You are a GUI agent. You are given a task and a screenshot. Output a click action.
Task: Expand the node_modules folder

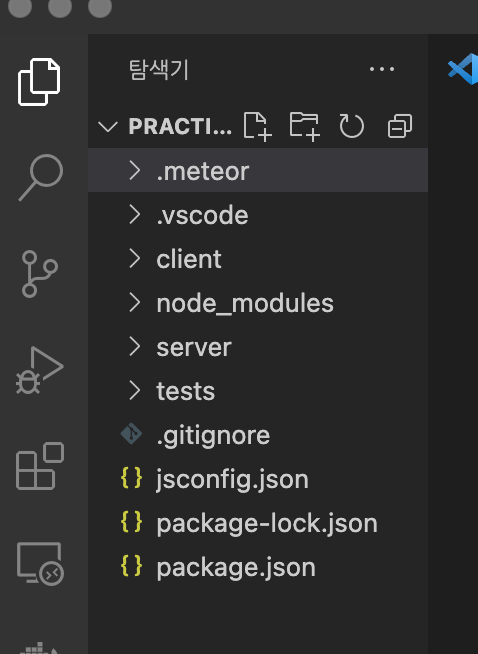click(258, 303)
